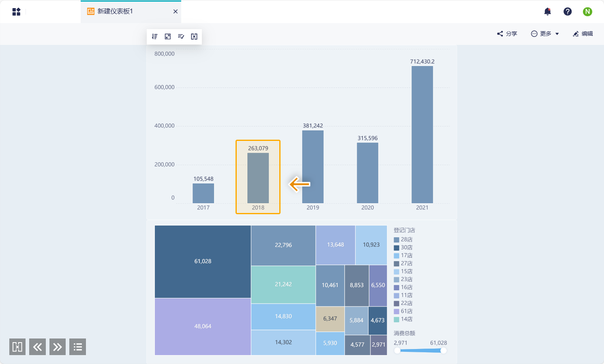Expand the 更多 dropdown
This screenshot has height=364, width=604.
click(545, 34)
